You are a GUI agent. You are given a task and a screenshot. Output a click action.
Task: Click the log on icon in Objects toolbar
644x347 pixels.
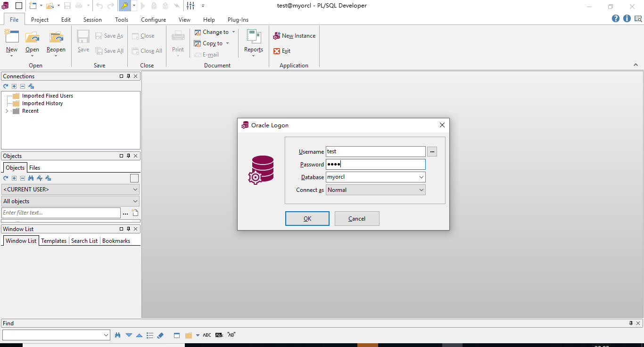[48, 178]
